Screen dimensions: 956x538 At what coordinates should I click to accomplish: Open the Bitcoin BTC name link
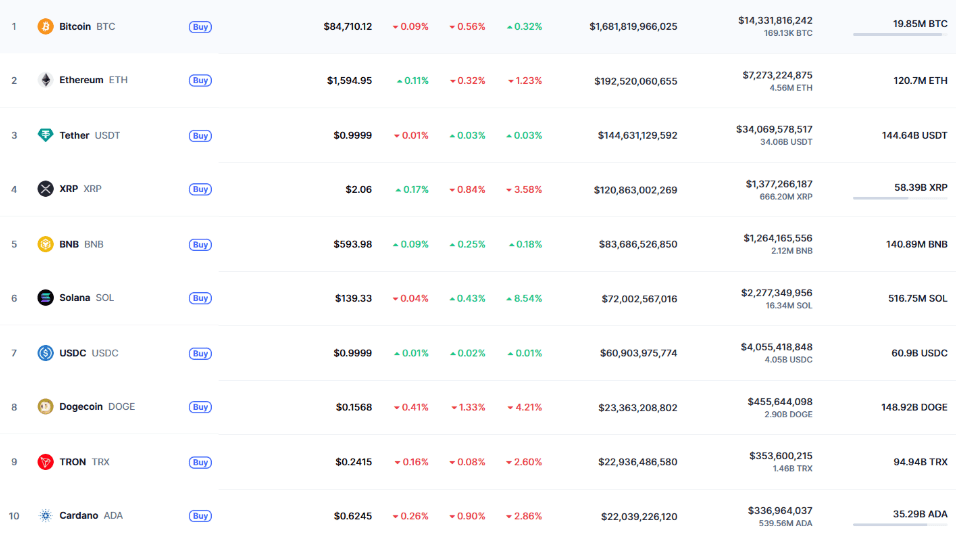87,26
